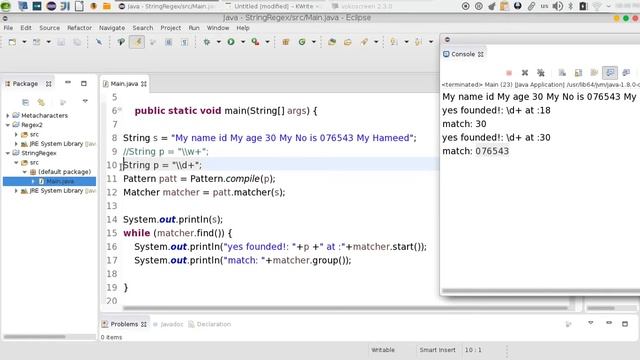Click the New file toolbar icon

pyautogui.click(x=12, y=42)
